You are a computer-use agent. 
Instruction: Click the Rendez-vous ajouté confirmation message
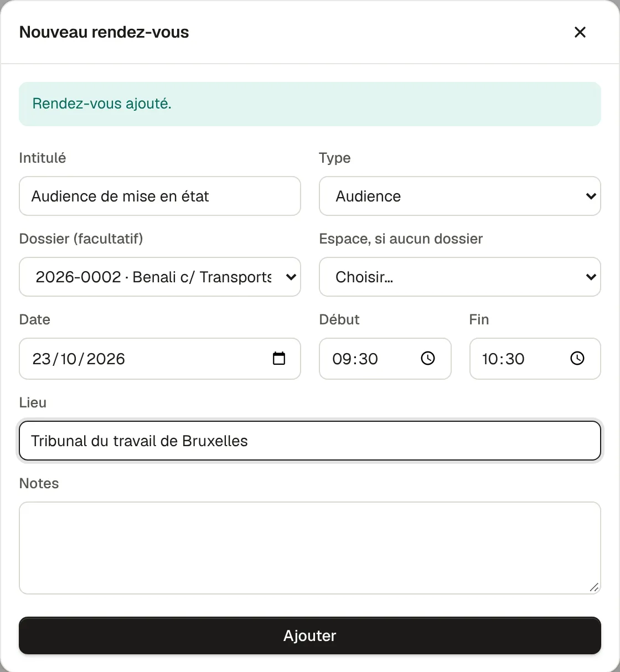click(x=310, y=104)
